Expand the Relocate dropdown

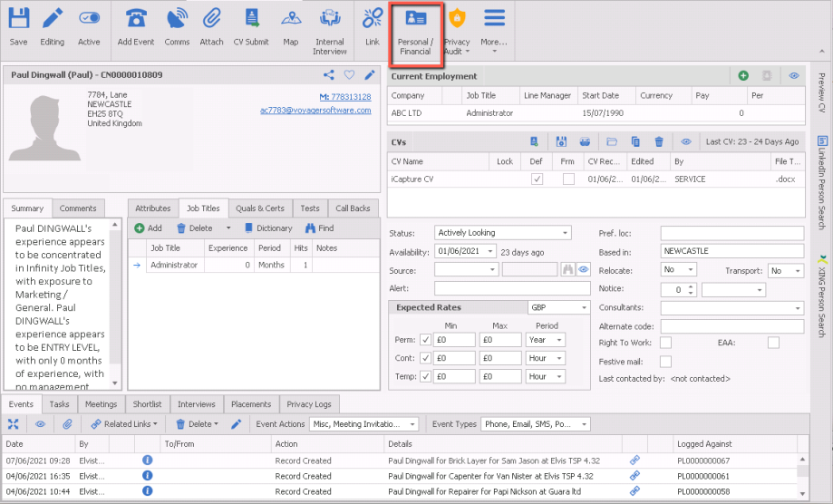690,270
